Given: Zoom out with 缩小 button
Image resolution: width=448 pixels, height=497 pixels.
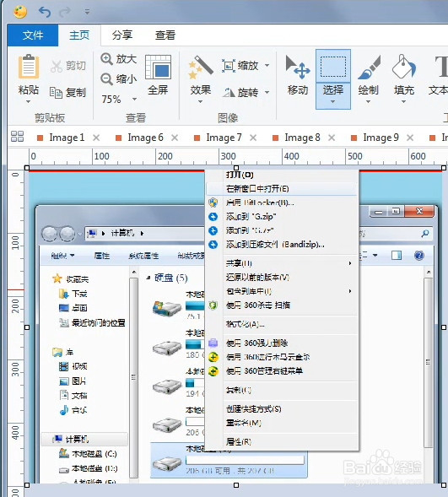Looking at the screenshot, I should point(118,79).
